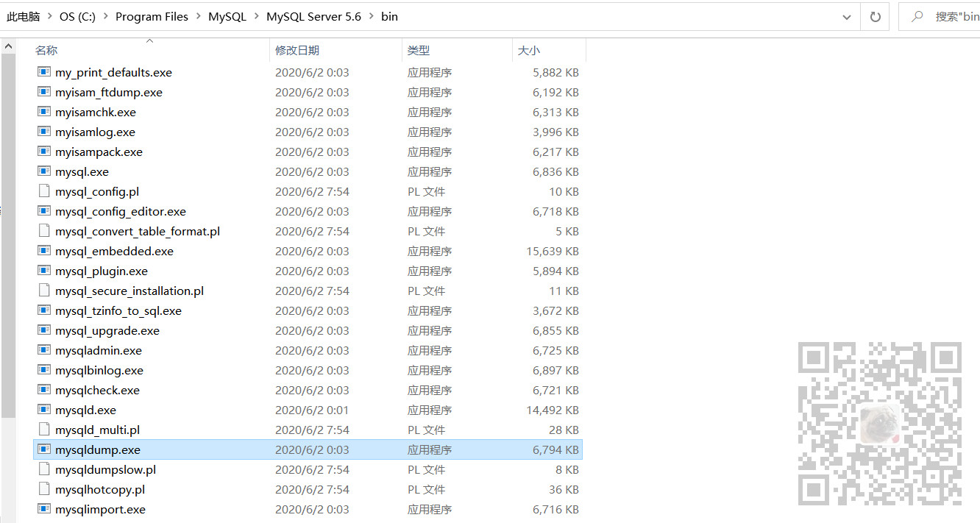The width and height of the screenshot is (980, 523).
Task: Click PL 文件 type of mysqldumpslow.pl
Action: 427,469
